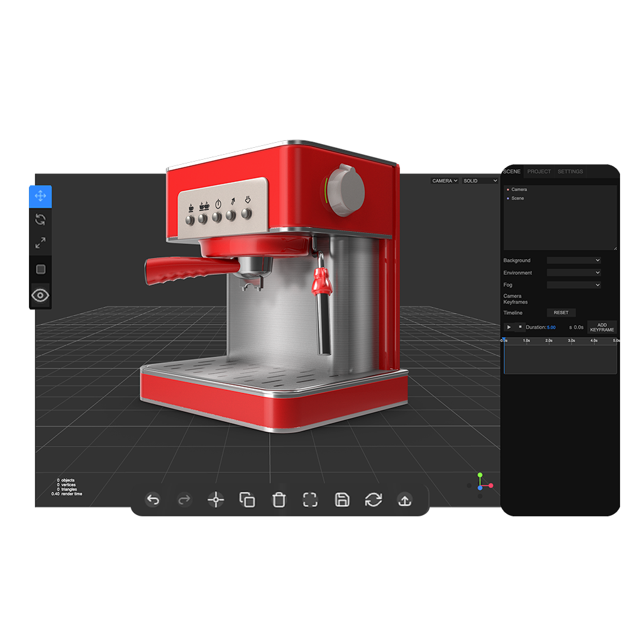Open the SOLID shading mode dropdown
The width and height of the screenshot is (644, 644).
click(479, 180)
